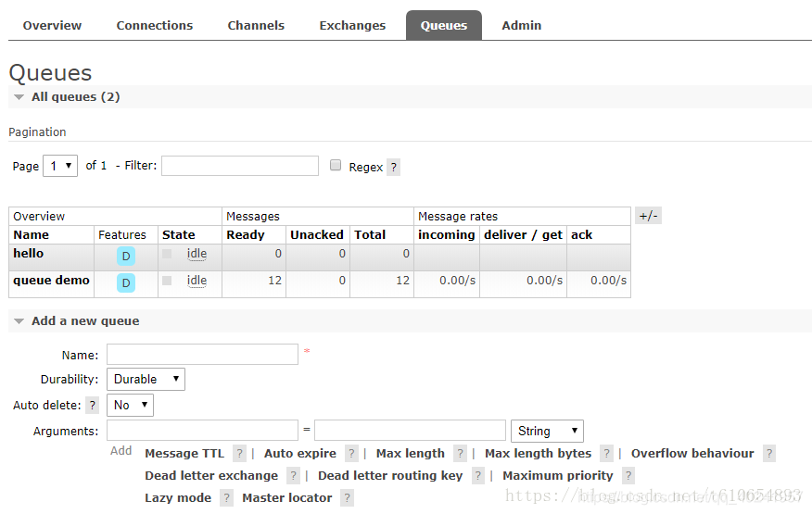
Task: Click the Auto expire argument link
Action: (x=299, y=454)
